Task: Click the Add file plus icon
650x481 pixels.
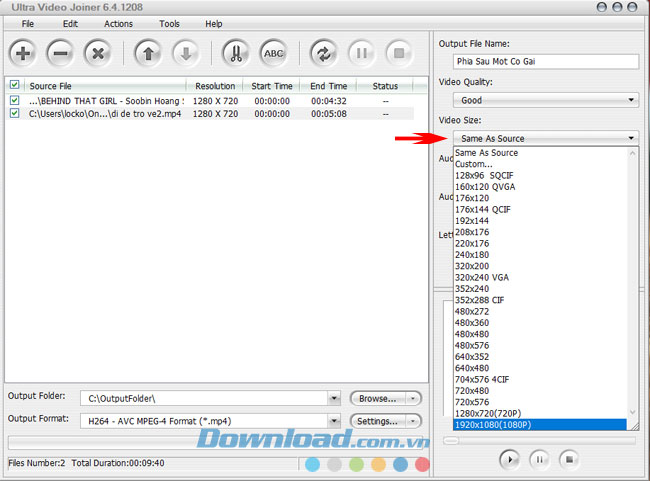Action: [x=23, y=52]
